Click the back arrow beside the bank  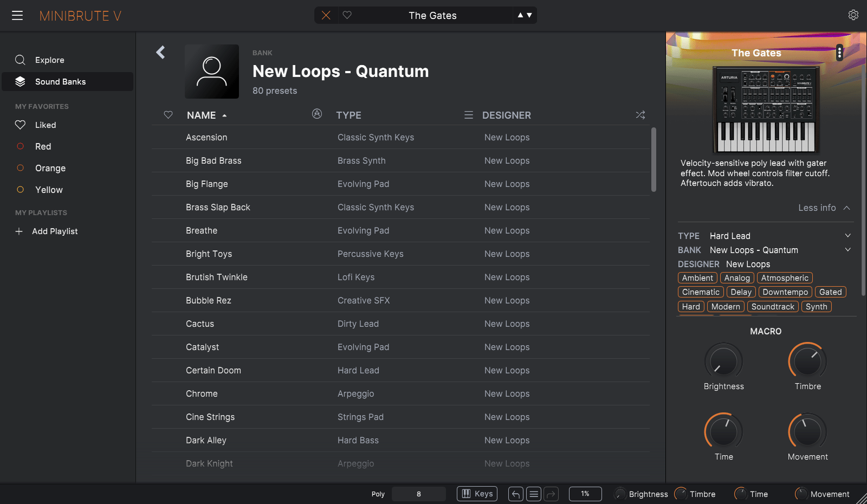(160, 52)
